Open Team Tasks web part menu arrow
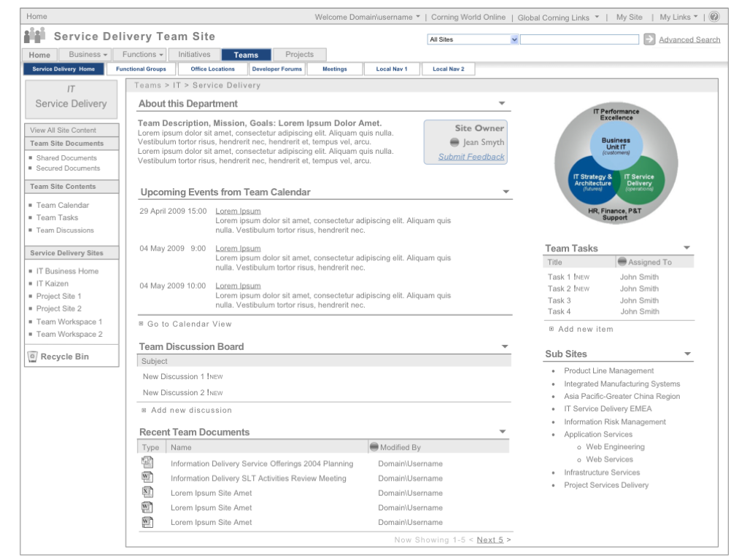This screenshot has width=747, height=560. (x=686, y=248)
